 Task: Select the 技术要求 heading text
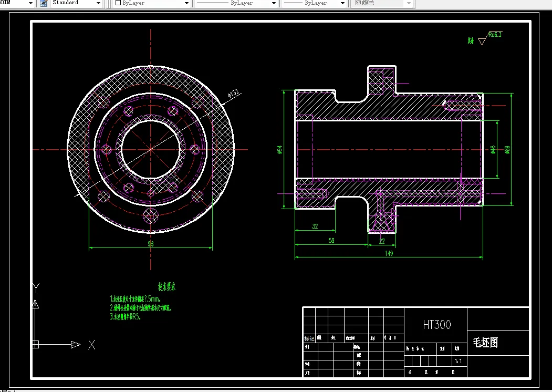(166, 287)
